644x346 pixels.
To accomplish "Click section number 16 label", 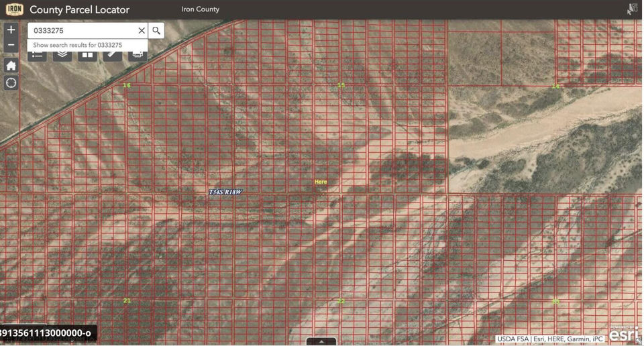I will [127, 85].
